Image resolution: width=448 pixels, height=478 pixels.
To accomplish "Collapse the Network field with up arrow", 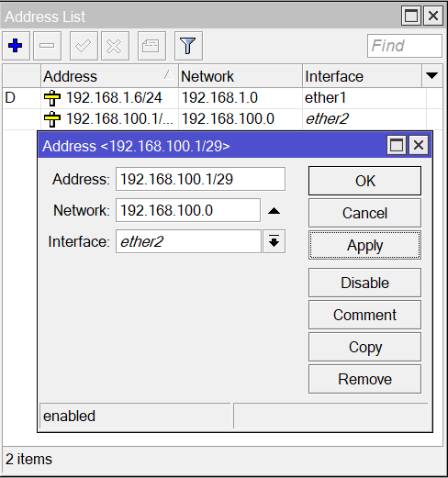I will (274, 211).
